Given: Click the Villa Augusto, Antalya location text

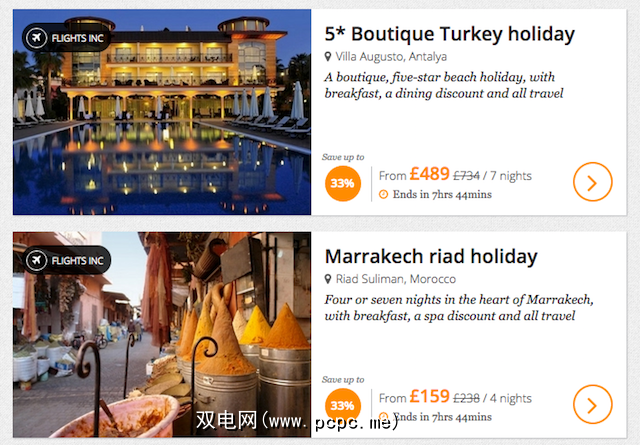Looking at the screenshot, I should click(391, 56).
